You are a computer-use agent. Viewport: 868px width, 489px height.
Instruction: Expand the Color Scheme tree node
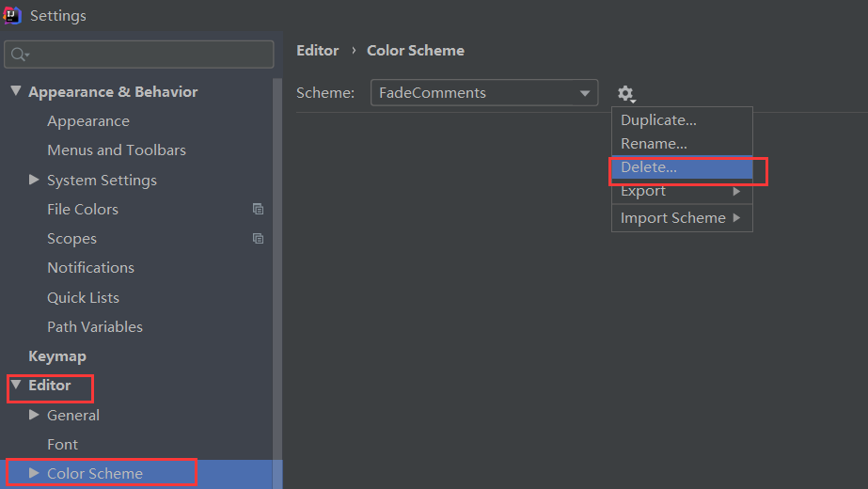point(34,472)
